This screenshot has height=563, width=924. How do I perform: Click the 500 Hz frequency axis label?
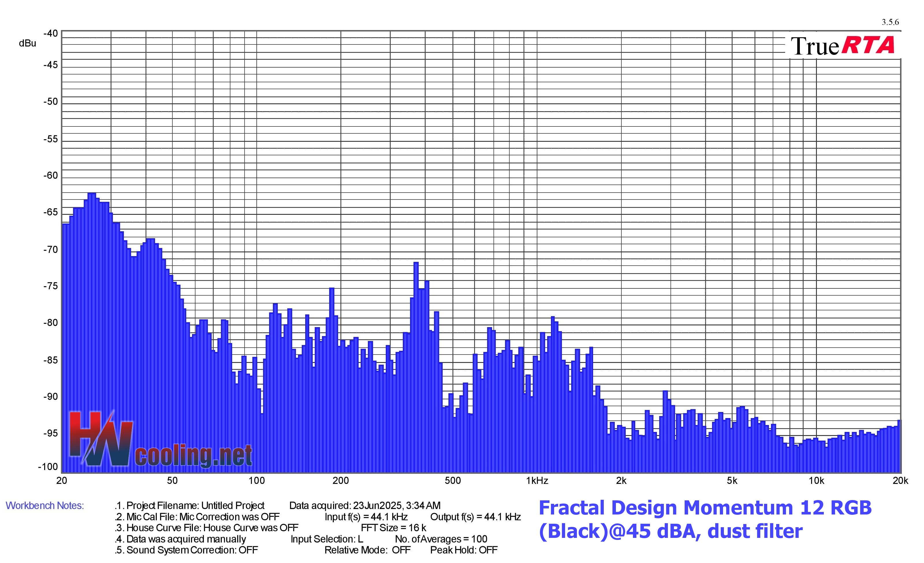point(453,480)
